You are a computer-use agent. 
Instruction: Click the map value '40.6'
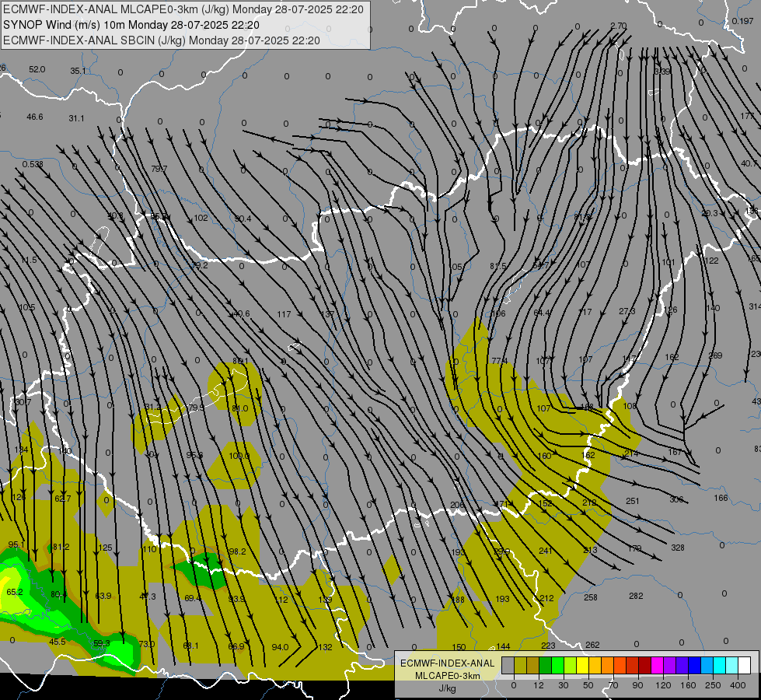click(x=241, y=313)
